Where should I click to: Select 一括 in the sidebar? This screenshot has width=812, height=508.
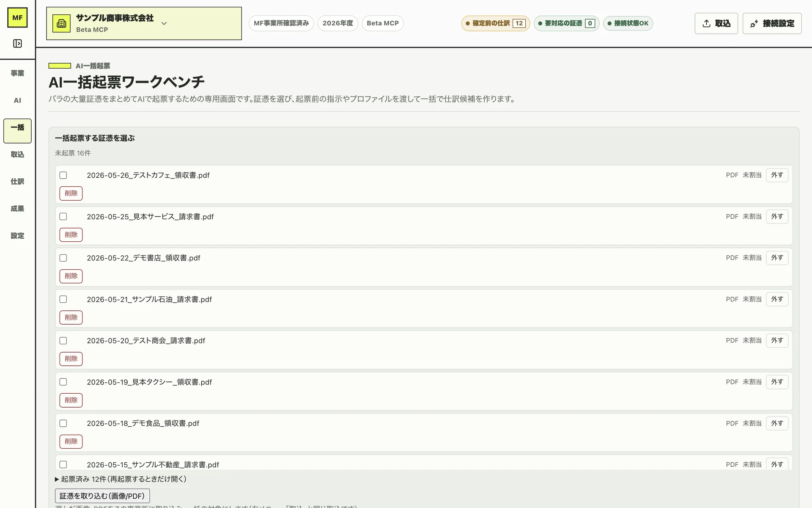pyautogui.click(x=17, y=131)
